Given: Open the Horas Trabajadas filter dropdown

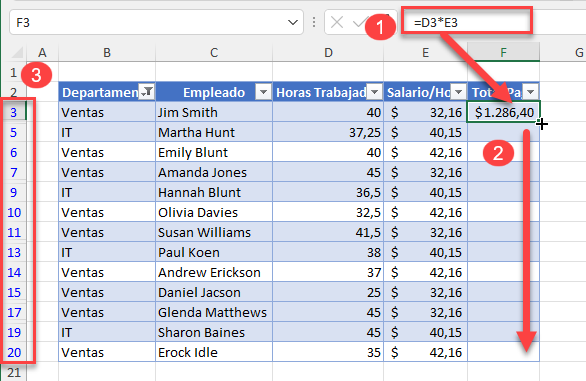Looking at the screenshot, I should click(x=374, y=92).
